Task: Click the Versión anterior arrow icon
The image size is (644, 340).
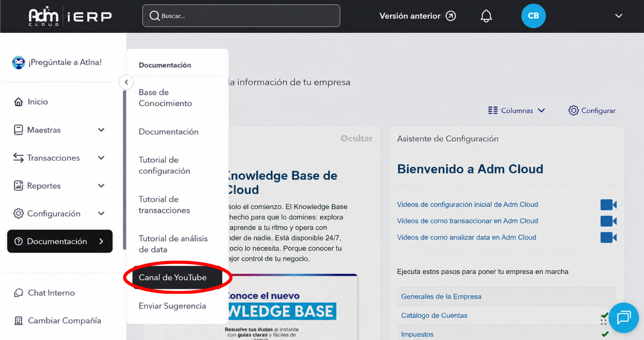Action: pyautogui.click(x=451, y=16)
